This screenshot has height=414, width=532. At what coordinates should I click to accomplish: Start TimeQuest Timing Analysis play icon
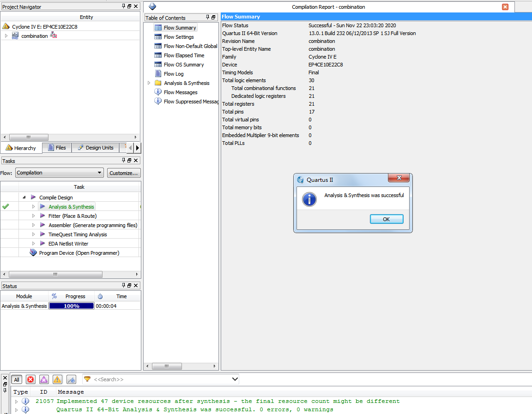point(42,234)
